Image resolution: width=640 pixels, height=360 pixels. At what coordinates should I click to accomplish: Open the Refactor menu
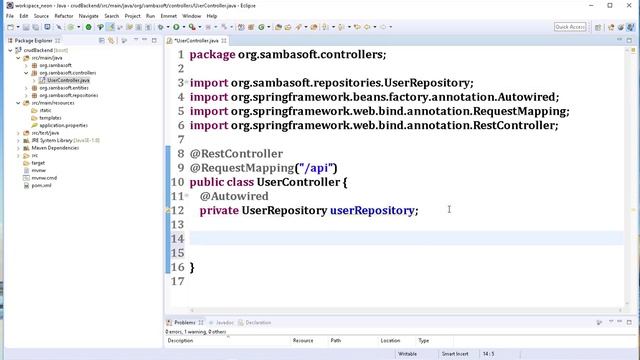coord(64,16)
